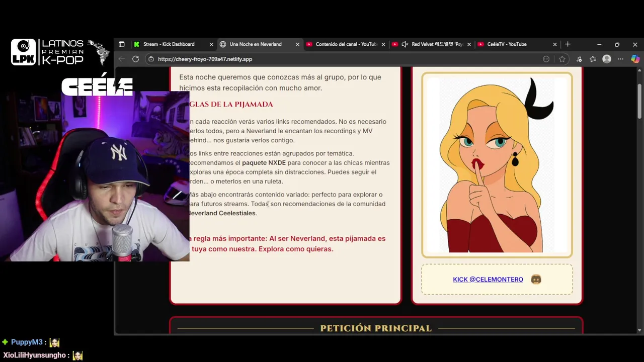Go back to the previous page
This screenshot has width=644, height=362.
(x=121, y=59)
